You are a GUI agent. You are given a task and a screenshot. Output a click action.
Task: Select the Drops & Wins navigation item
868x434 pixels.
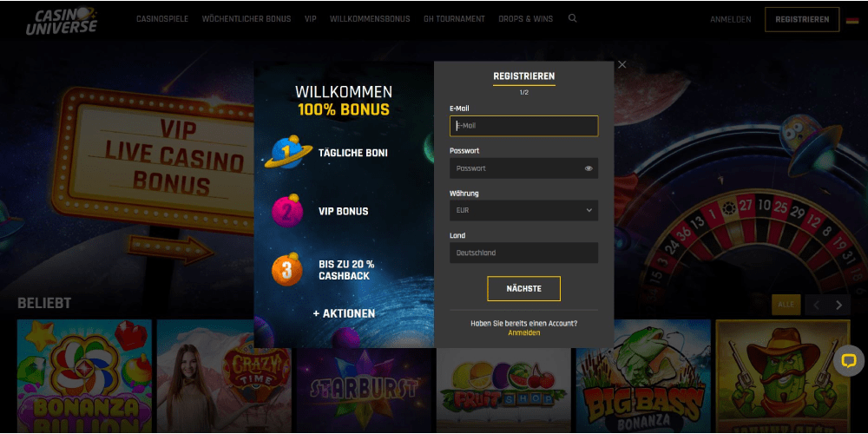pos(525,19)
